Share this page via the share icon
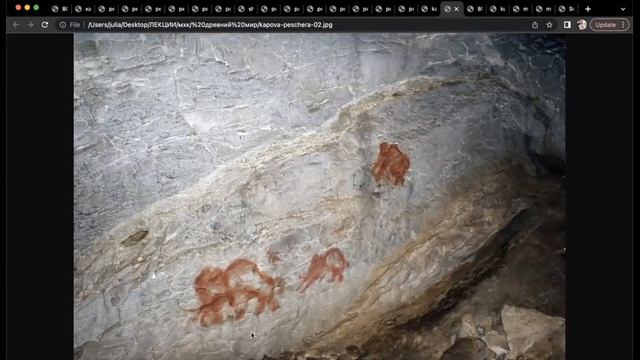The height and width of the screenshot is (360, 640). [535, 25]
